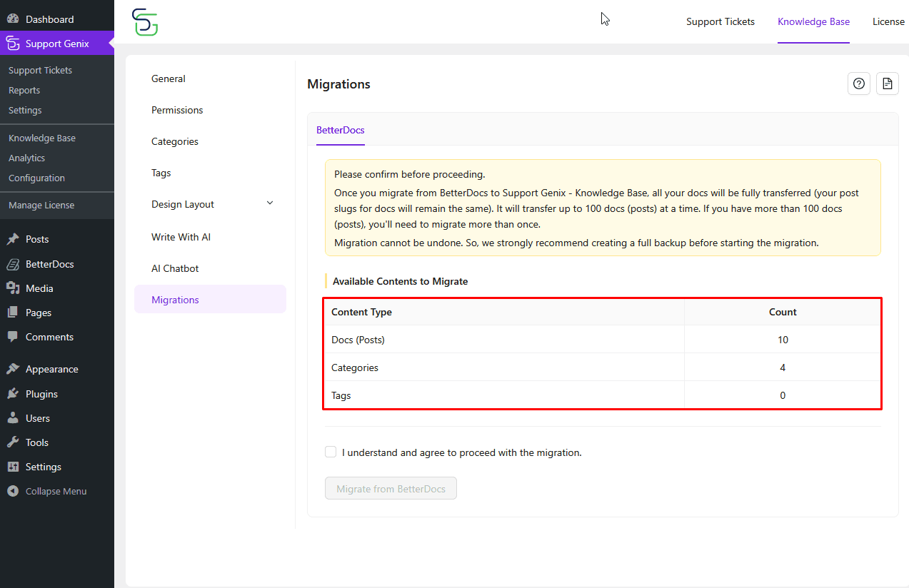Switch to the Support Tickets top tab
This screenshot has height=588, width=909.
(x=720, y=21)
